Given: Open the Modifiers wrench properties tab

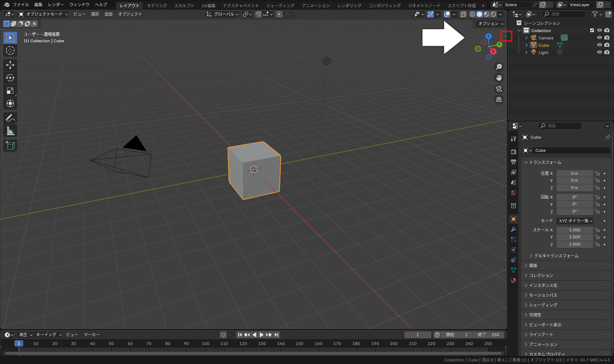Looking at the screenshot, I should [x=513, y=229].
